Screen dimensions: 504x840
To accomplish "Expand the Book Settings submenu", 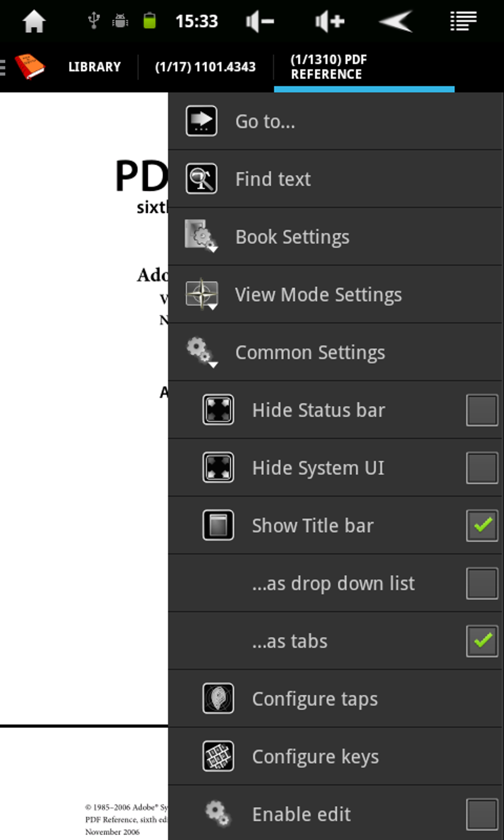I will coord(292,237).
